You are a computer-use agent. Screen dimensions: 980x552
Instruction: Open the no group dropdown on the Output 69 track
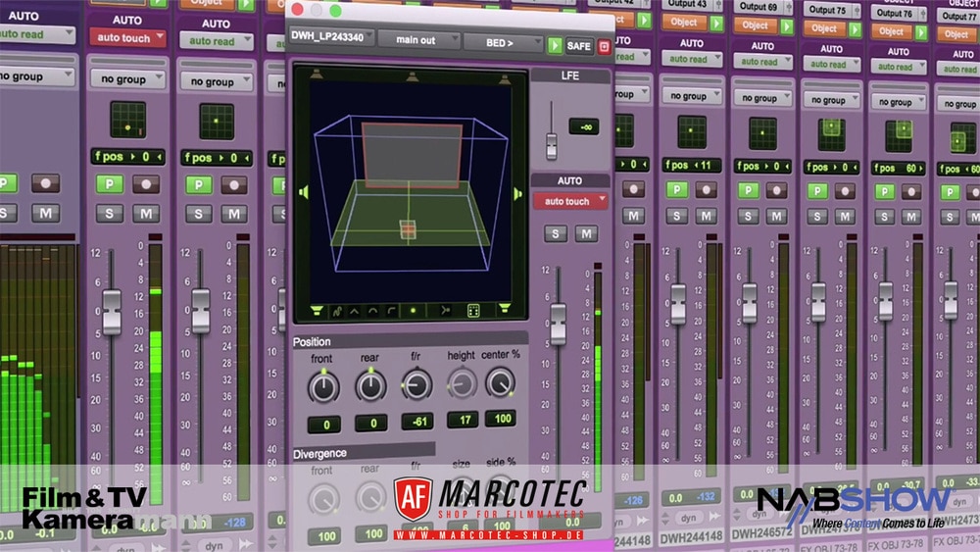click(x=763, y=98)
